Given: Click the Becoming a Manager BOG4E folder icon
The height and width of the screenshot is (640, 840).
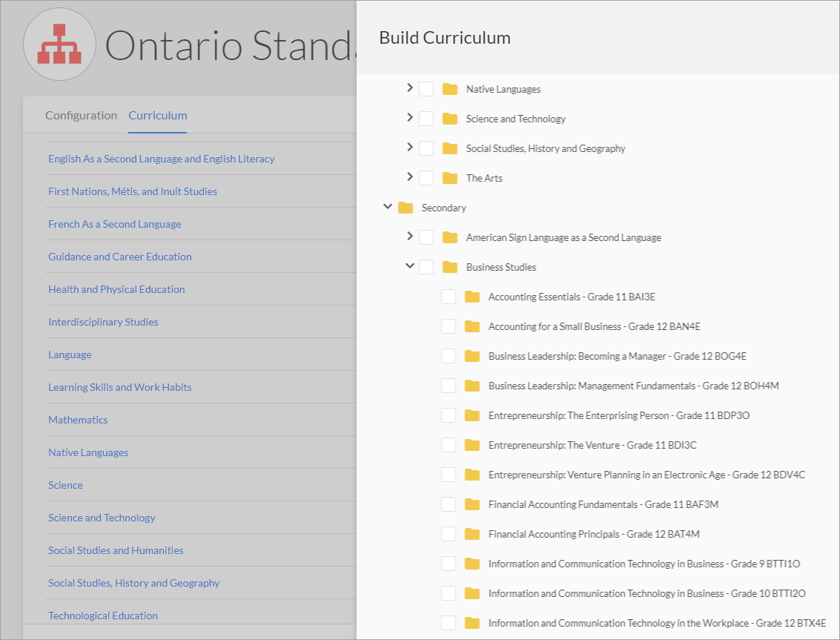Looking at the screenshot, I should pyautogui.click(x=472, y=356).
